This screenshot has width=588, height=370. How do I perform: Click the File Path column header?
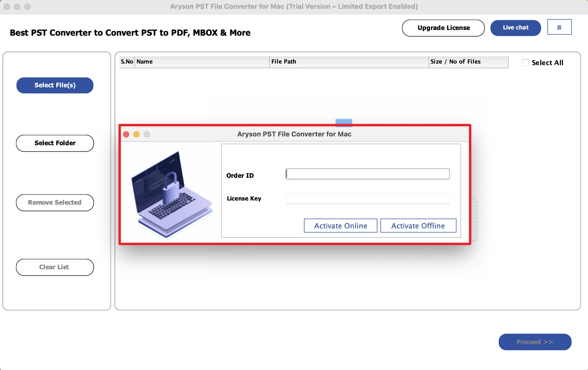pos(349,62)
